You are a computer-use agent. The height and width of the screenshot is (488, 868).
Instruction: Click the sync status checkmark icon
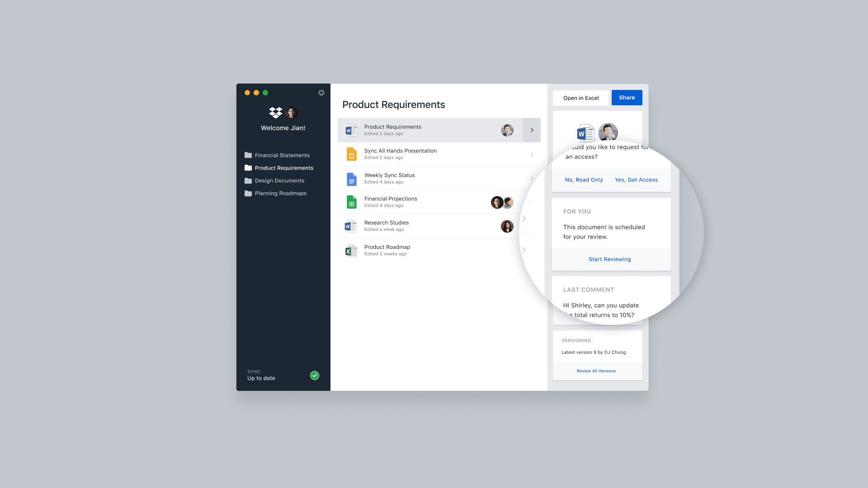314,375
